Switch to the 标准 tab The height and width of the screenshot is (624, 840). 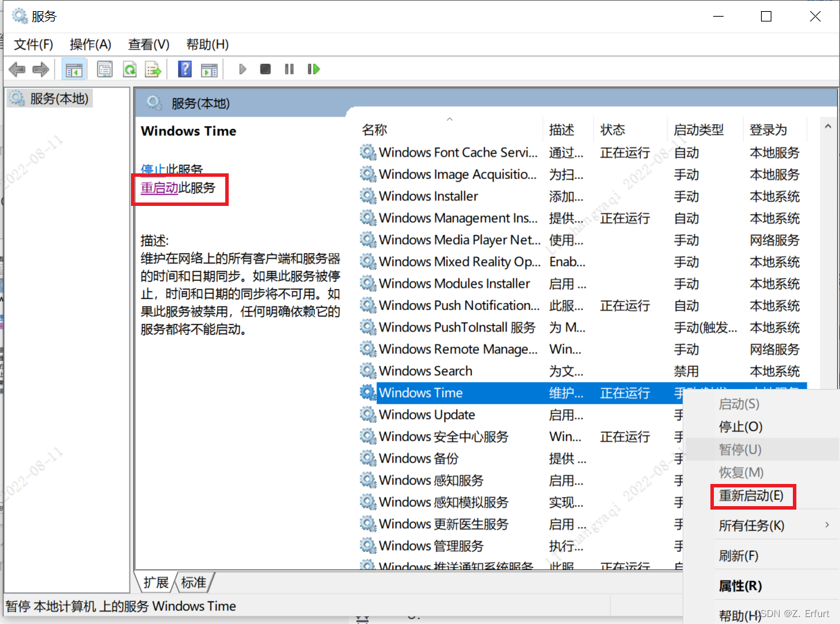[x=193, y=582]
